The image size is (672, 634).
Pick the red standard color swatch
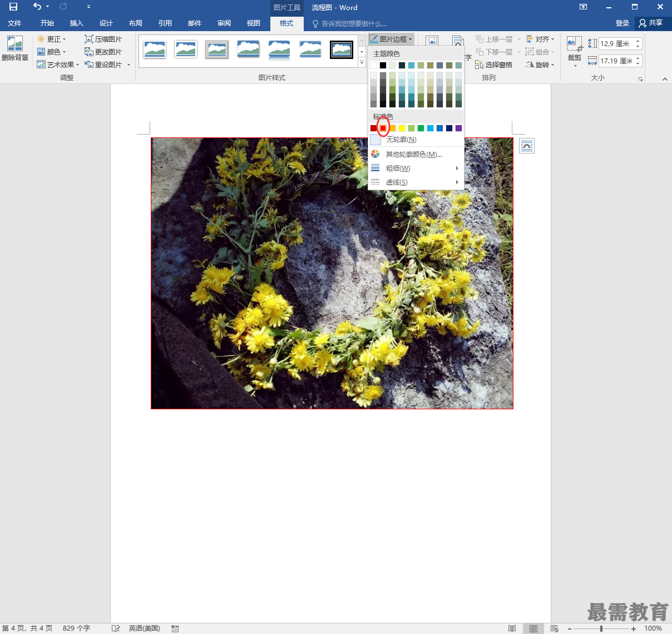(383, 128)
